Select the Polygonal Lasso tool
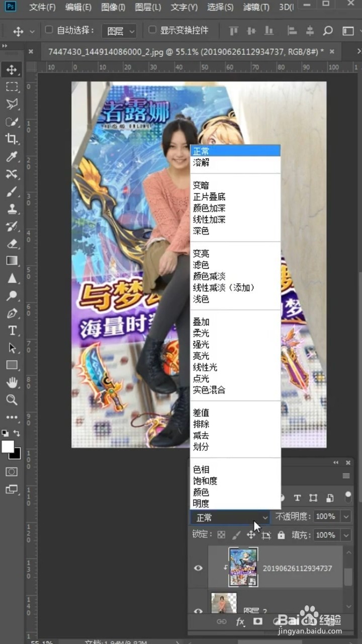Screen dimensions: 362x644 12,104
